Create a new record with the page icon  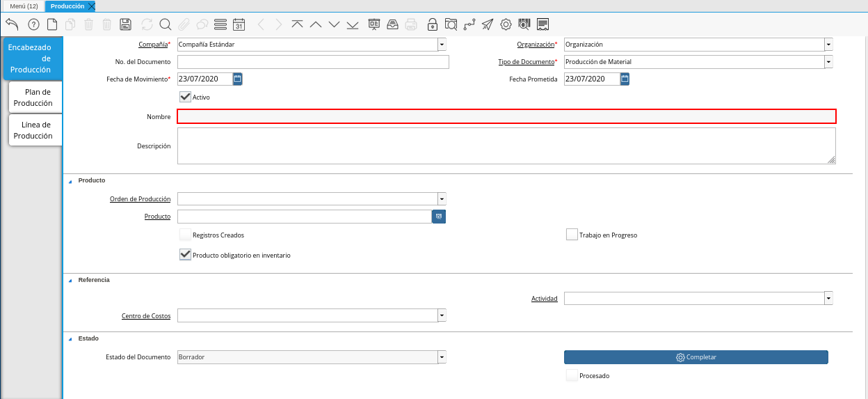tap(52, 24)
